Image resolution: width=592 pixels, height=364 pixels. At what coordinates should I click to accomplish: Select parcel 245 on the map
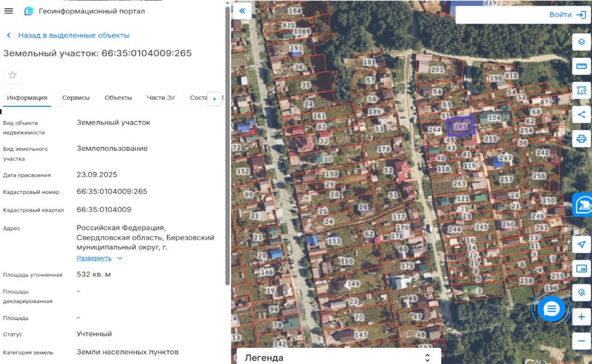tap(481, 227)
